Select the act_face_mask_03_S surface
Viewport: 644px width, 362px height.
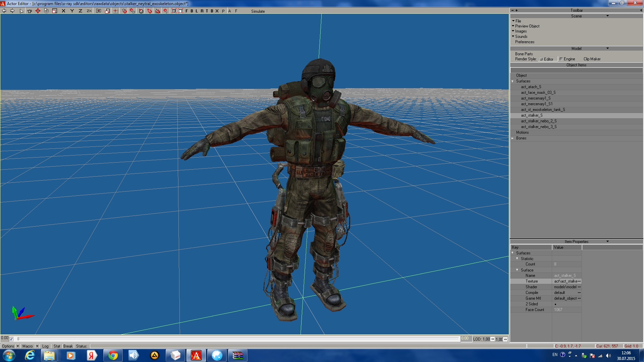click(x=538, y=93)
